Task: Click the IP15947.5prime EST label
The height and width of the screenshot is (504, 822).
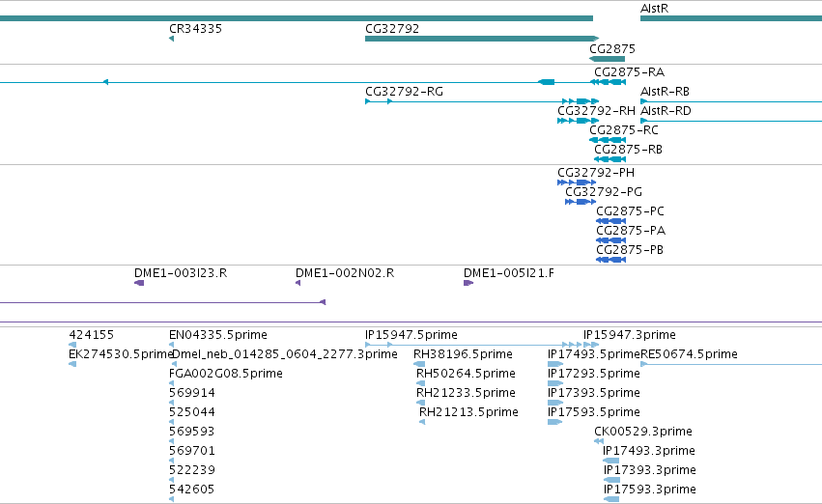Action: point(411,335)
